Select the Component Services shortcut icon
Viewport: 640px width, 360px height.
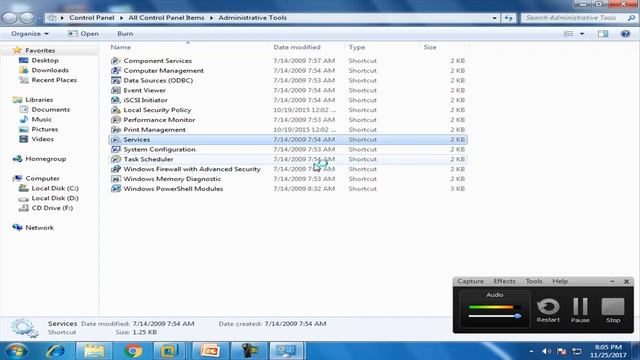pos(116,61)
